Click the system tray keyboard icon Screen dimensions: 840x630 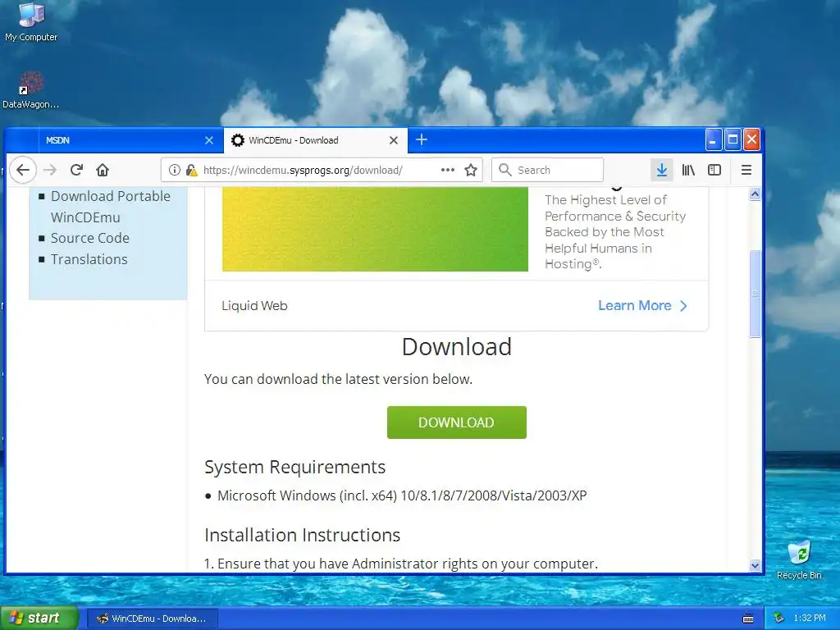click(748, 619)
